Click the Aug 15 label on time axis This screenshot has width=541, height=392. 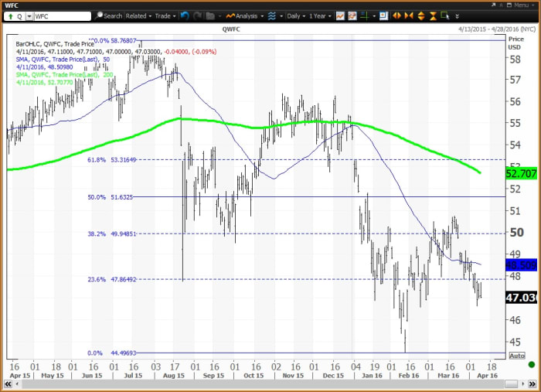tap(174, 376)
